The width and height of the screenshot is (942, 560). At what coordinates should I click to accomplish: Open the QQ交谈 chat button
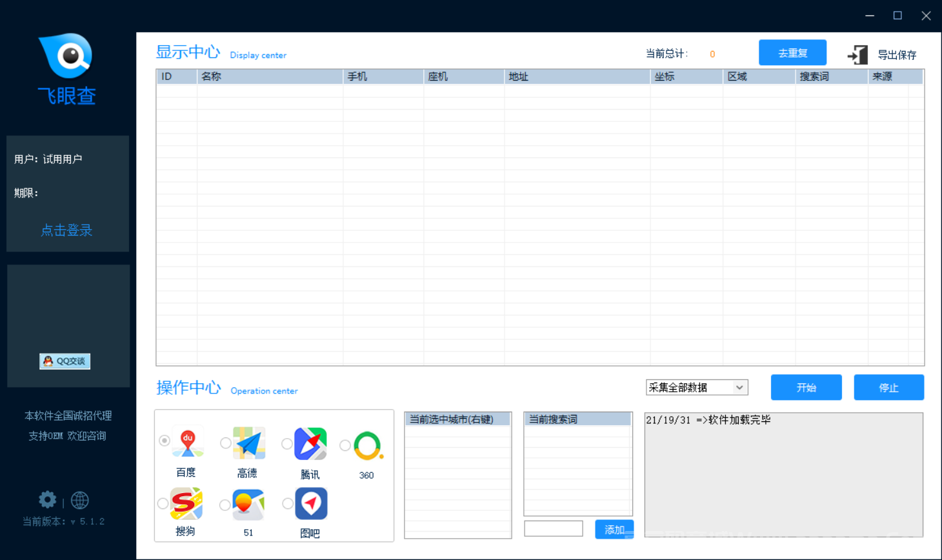tap(64, 361)
